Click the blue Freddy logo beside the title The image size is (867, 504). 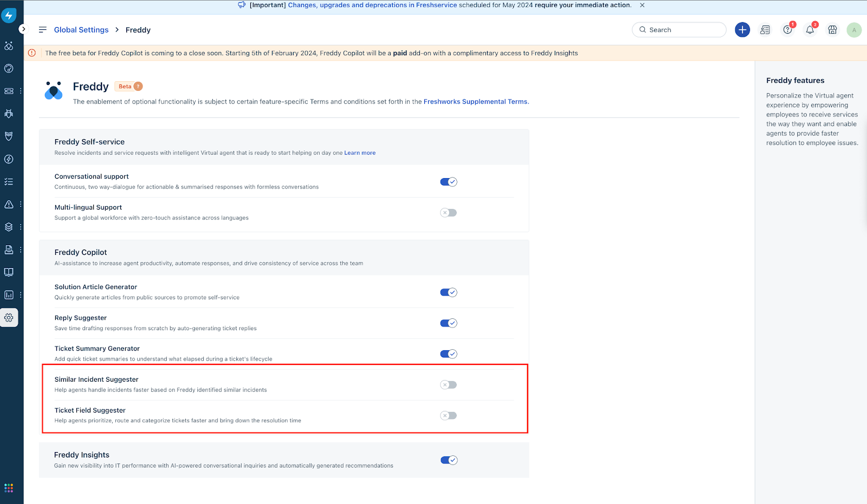53,91
